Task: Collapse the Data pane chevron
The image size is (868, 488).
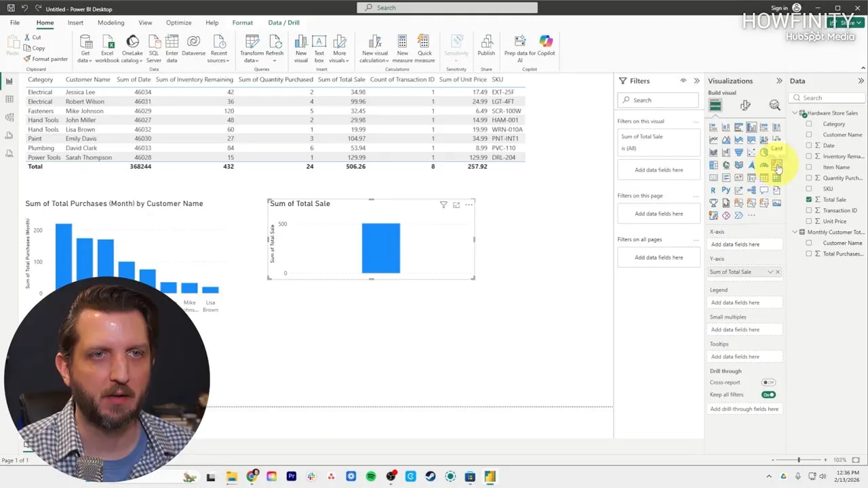Action: coord(861,81)
